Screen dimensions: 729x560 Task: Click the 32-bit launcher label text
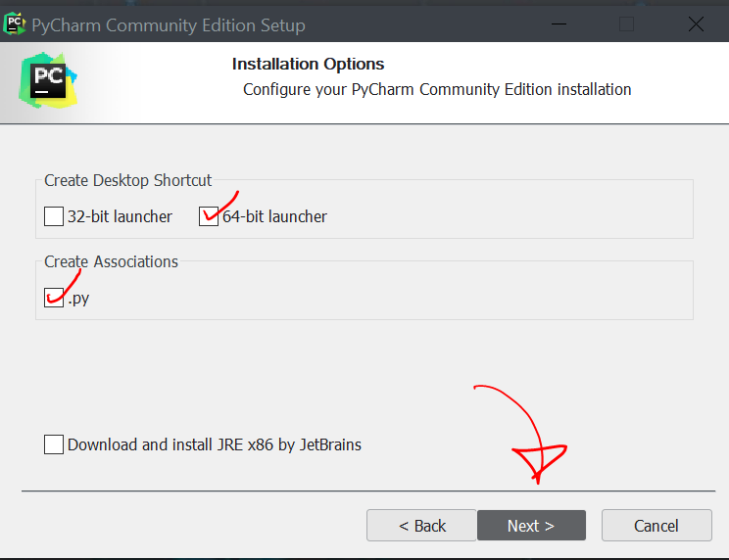click(120, 216)
